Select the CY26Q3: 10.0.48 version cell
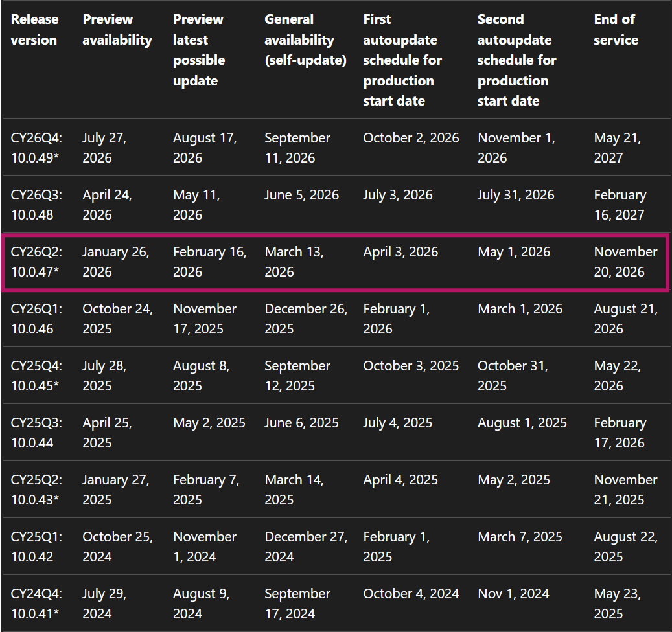The width and height of the screenshot is (672, 632). (x=35, y=205)
